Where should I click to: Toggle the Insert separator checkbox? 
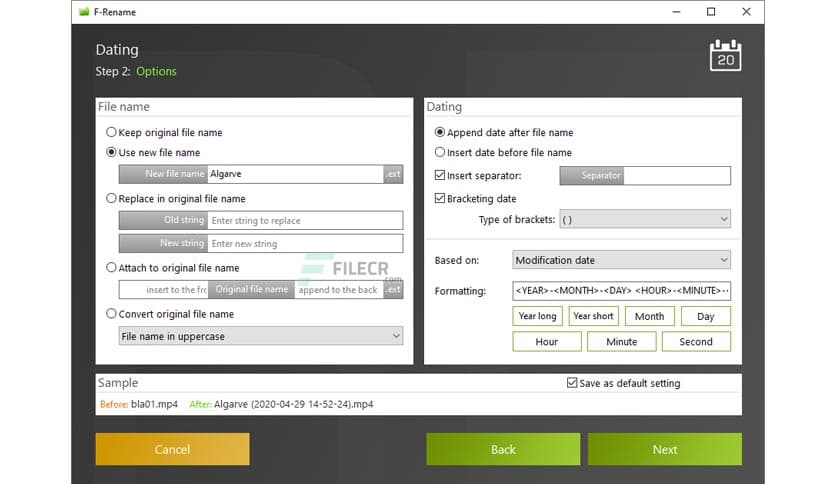pyautogui.click(x=440, y=176)
